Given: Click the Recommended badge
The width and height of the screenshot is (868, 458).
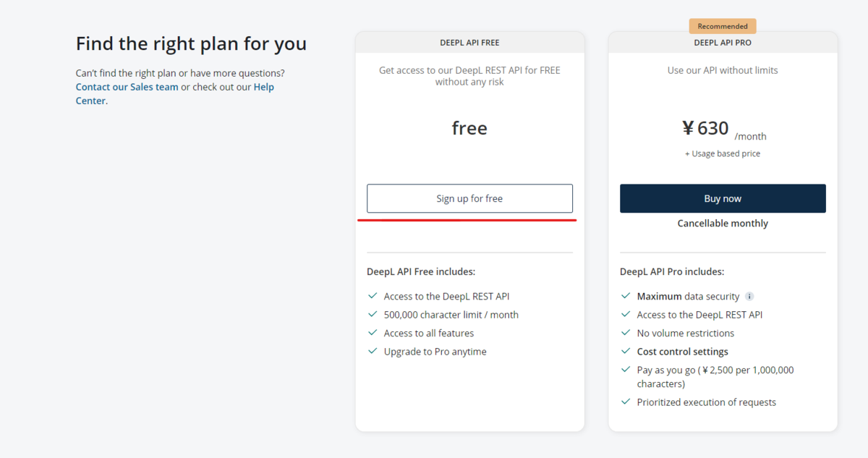Looking at the screenshot, I should 723,26.
